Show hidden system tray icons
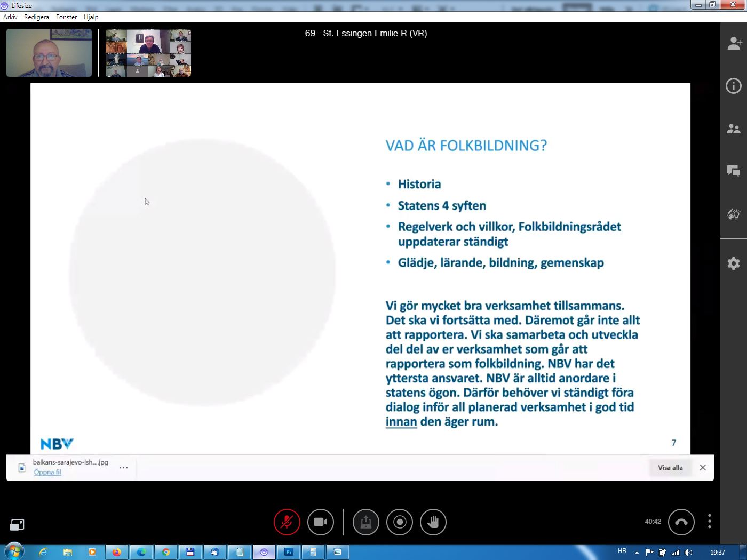Viewport: 747px width, 560px height. coord(637,553)
